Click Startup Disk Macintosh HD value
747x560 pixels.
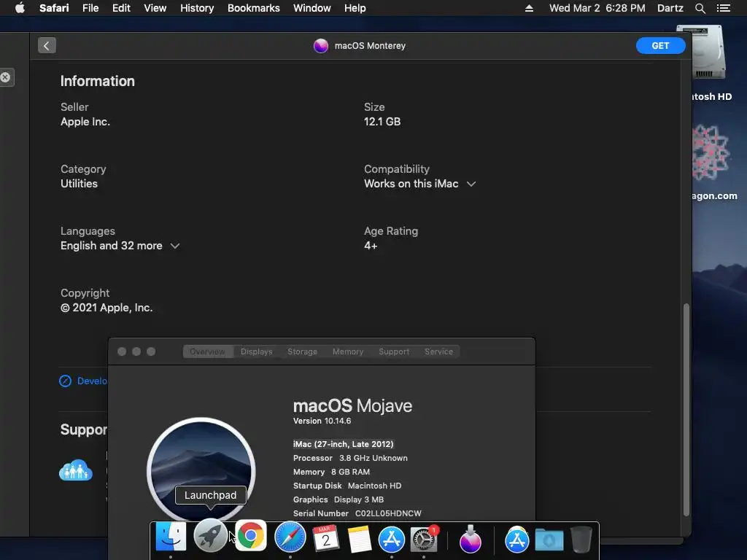374,486
